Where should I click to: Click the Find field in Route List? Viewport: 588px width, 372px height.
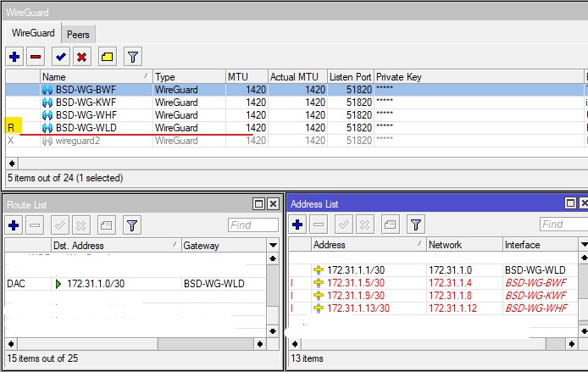point(253,225)
